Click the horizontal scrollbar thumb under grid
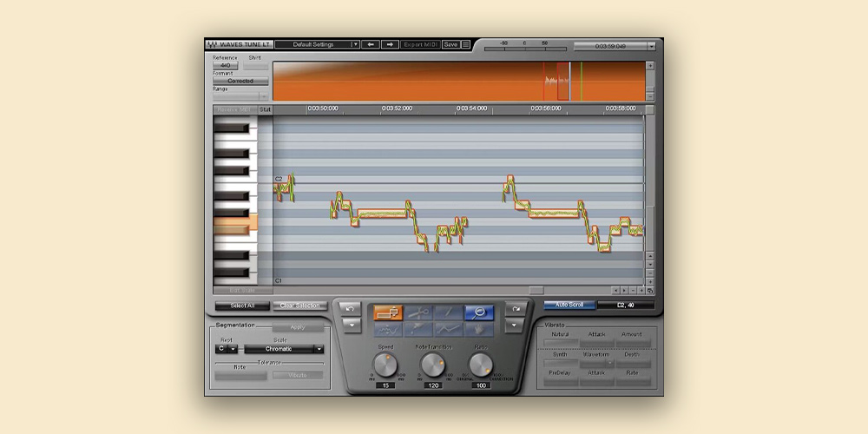 pyautogui.click(x=536, y=290)
